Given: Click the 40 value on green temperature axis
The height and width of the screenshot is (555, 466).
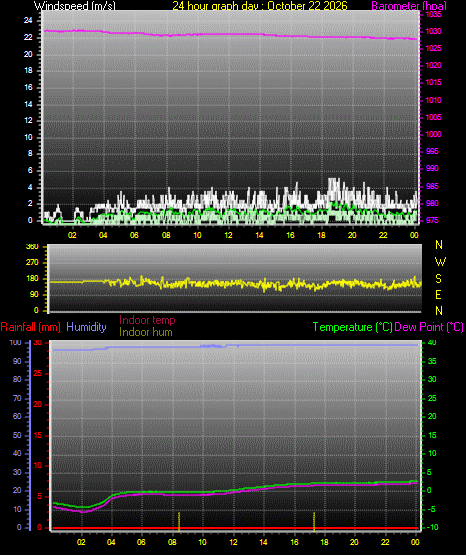Looking at the screenshot, I should click(x=432, y=343).
